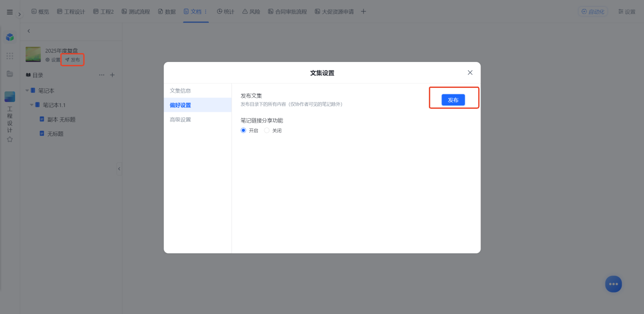Open the 目录 more options dots
The image size is (644, 314).
pos(101,75)
